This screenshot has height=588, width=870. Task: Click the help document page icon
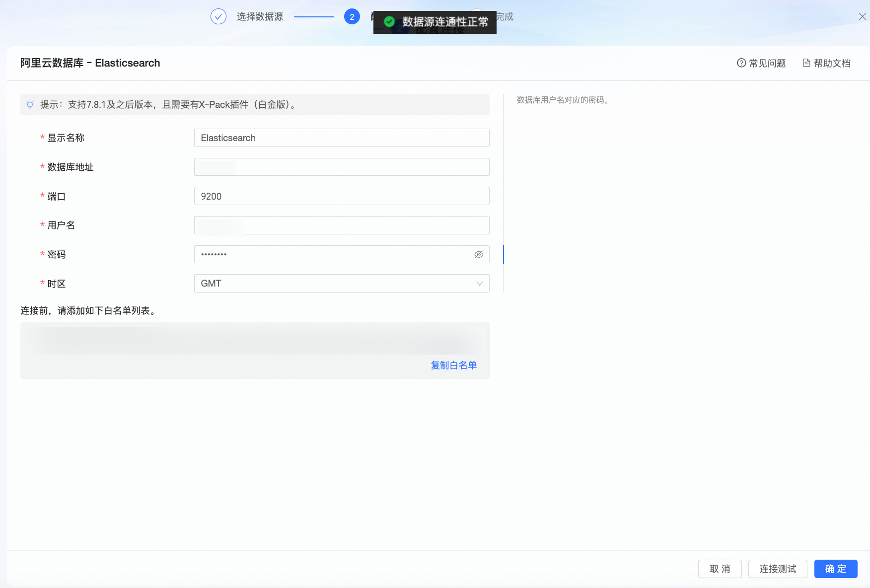click(x=806, y=63)
